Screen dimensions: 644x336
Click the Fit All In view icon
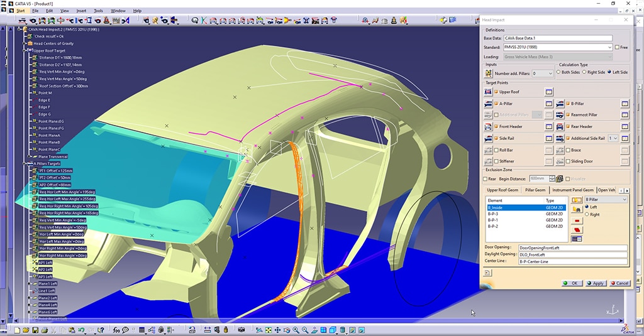click(268, 330)
